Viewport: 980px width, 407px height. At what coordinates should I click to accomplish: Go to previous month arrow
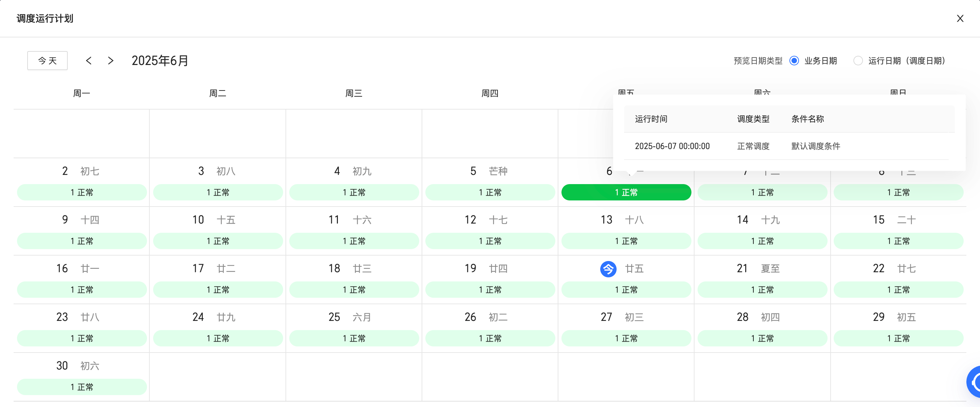click(x=88, y=61)
